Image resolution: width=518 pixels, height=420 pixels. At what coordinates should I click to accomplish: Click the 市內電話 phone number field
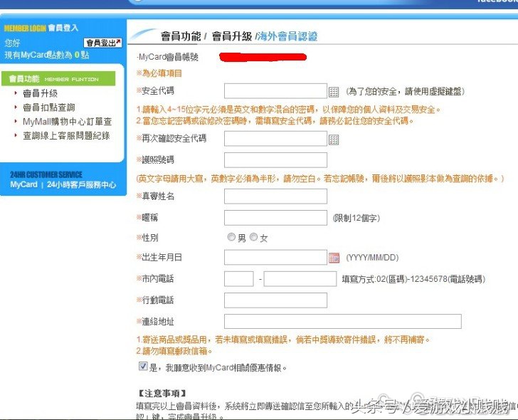pyautogui.click(x=300, y=279)
